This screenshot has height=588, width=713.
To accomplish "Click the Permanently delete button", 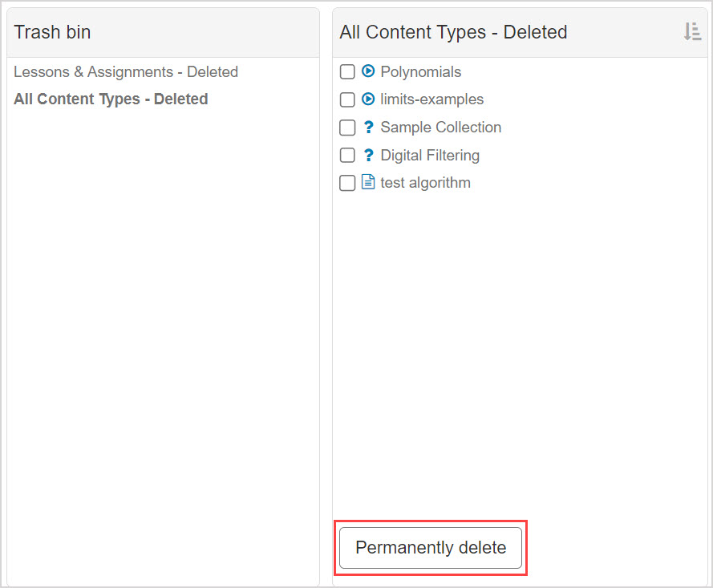I will (431, 548).
